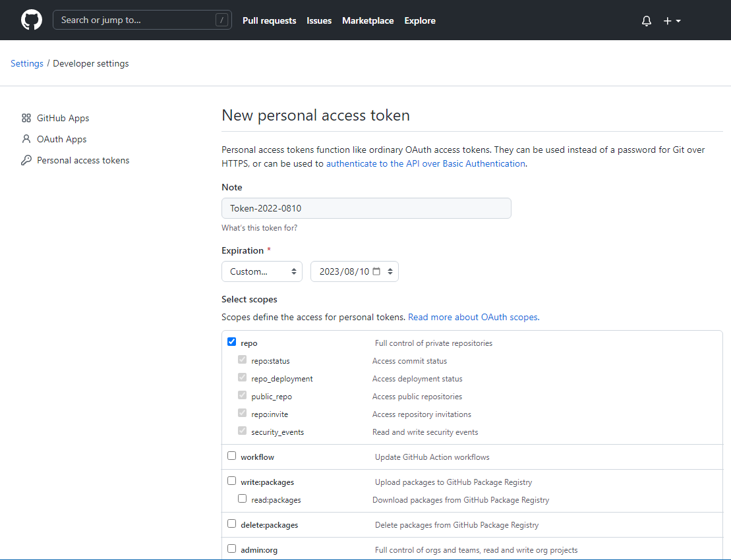Click Full control of orgs and teams description
The height and width of the screenshot is (560, 731).
(x=476, y=550)
